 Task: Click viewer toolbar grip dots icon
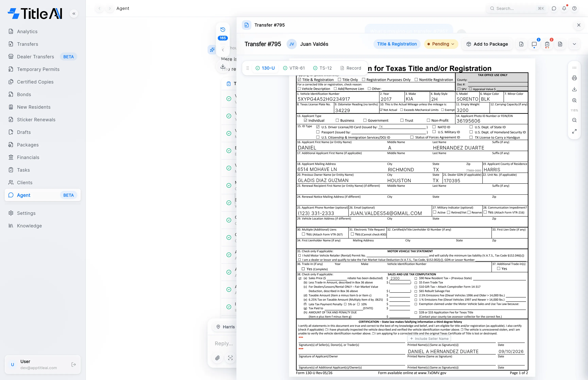[x=574, y=68]
